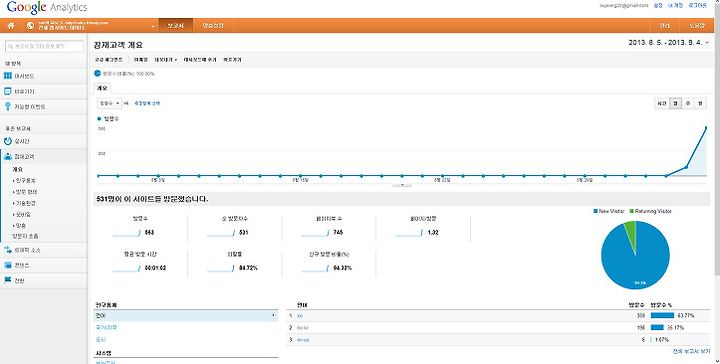Click blue New Visitor legend swatch

[595, 211]
